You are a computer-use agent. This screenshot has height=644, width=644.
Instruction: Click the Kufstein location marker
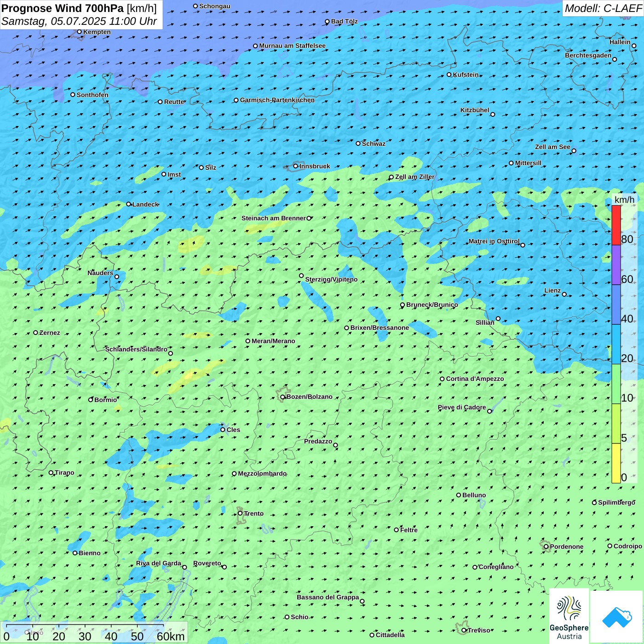[449, 75]
